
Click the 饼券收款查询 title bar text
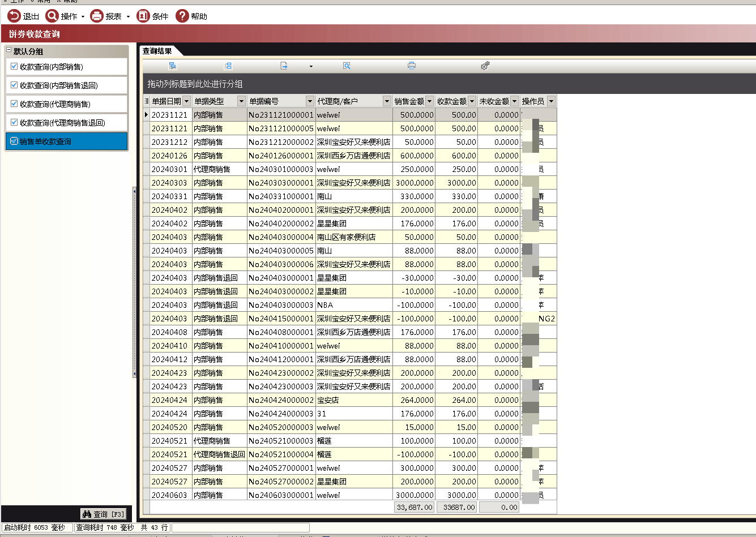coord(35,34)
